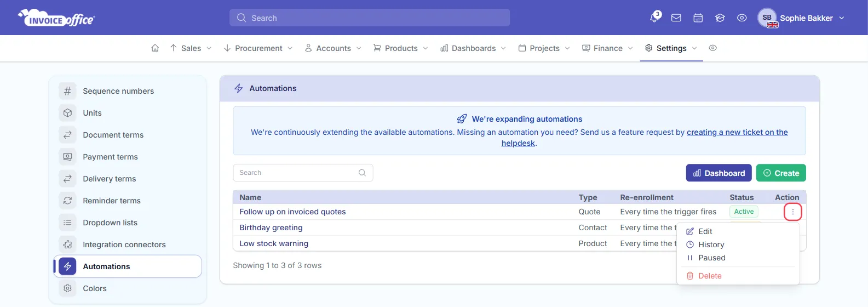Click the Active status badge
This screenshot has width=868, height=307.
pyautogui.click(x=744, y=212)
